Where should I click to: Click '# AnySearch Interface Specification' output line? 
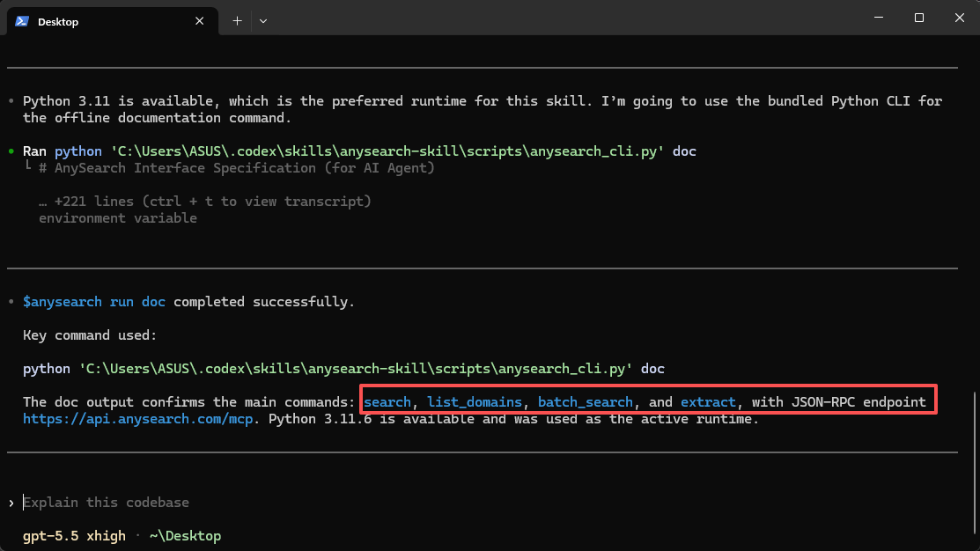[237, 168]
